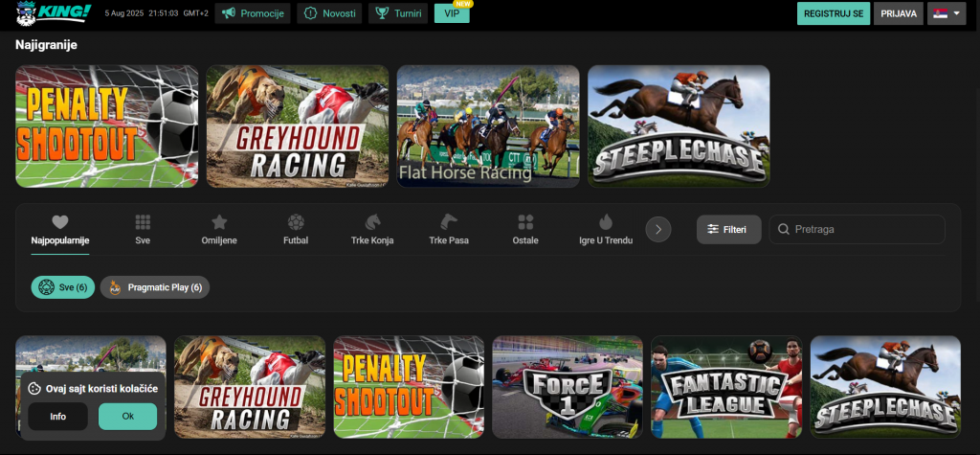Click the date and time text
The width and height of the screenshot is (980, 455).
[x=157, y=13]
